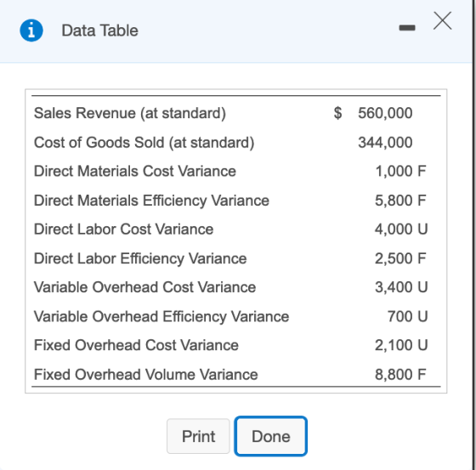This screenshot has width=476, height=470.
Task: Click the value 2,500 F
Action: click(x=400, y=258)
